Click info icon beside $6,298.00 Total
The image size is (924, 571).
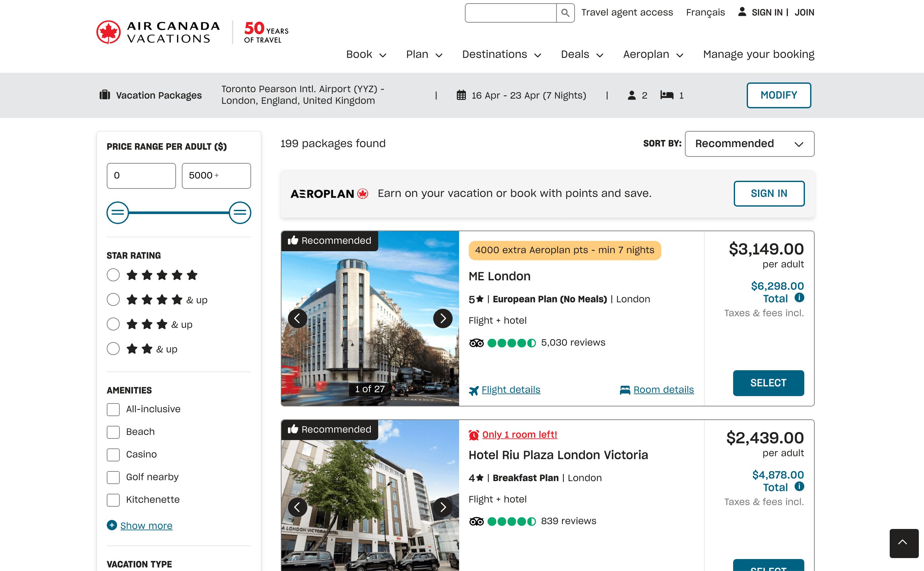(x=799, y=297)
